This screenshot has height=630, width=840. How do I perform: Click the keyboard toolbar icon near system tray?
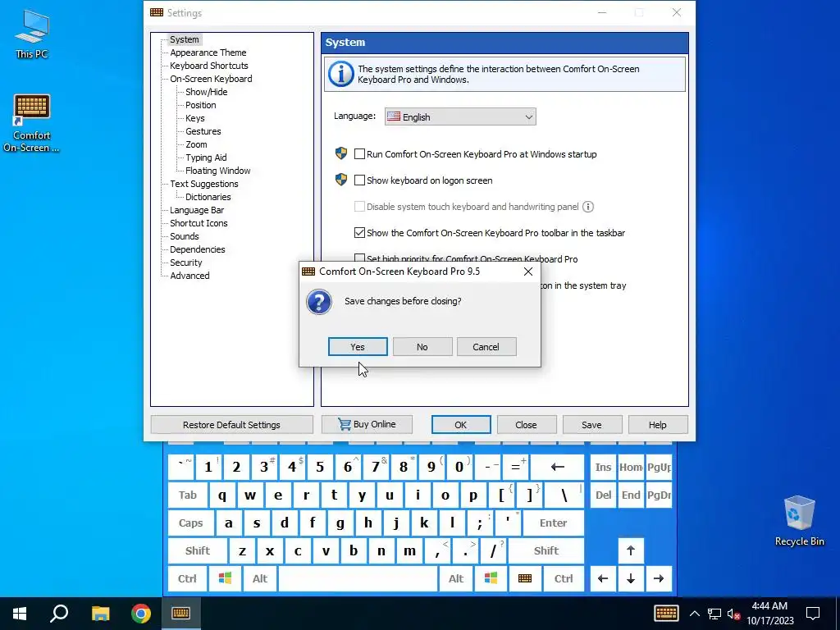tap(666, 614)
